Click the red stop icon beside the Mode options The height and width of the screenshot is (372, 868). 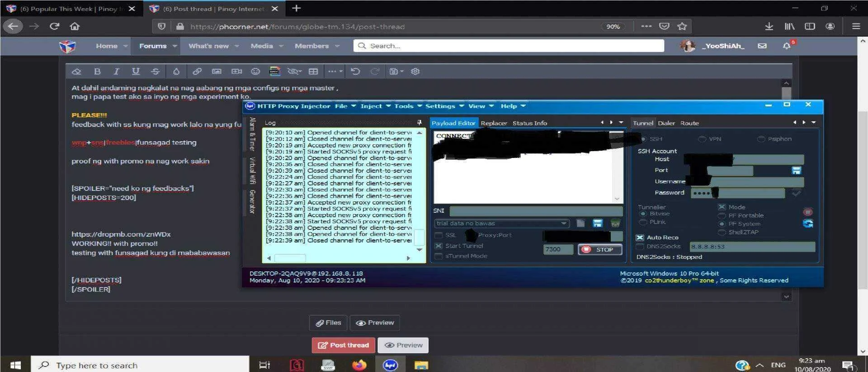pyautogui.click(x=808, y=212)
